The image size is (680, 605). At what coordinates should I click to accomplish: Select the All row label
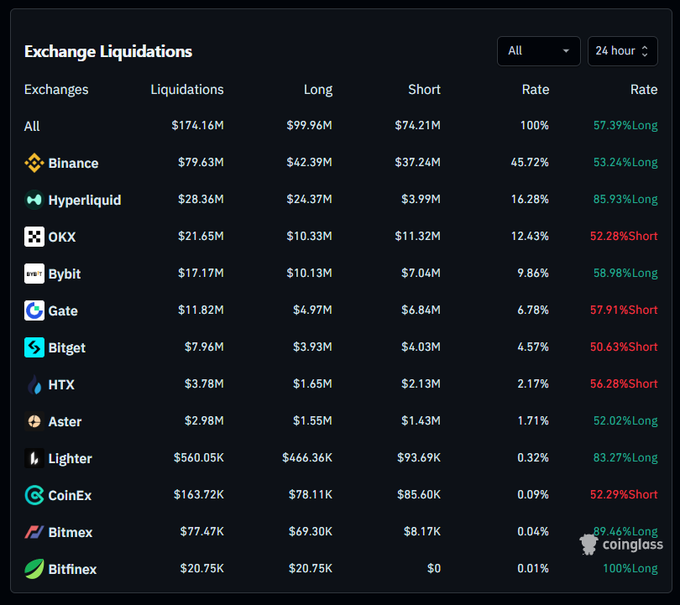(x=32, y=126)
